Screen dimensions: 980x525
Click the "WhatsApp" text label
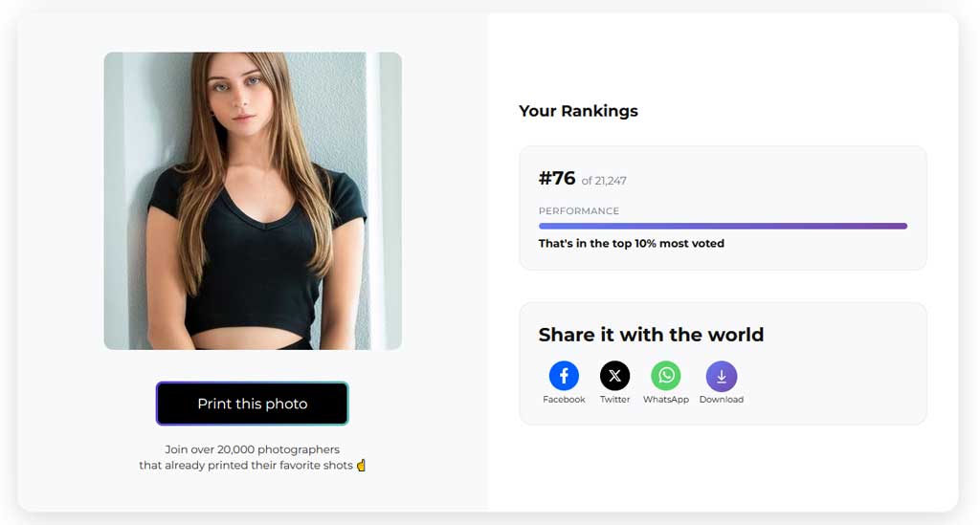(666, 400)
